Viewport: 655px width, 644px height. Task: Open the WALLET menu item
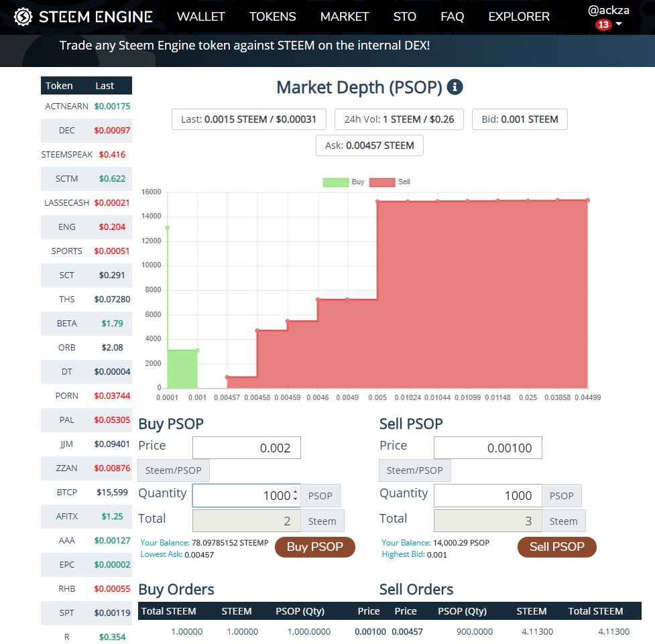tap(200, 17)
